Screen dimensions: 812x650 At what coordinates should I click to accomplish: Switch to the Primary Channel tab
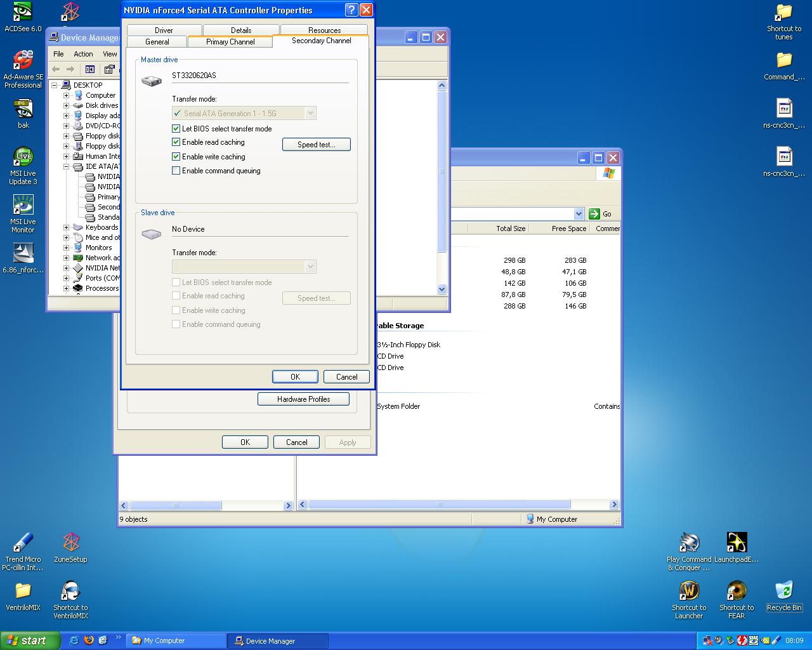click(230, 41)
